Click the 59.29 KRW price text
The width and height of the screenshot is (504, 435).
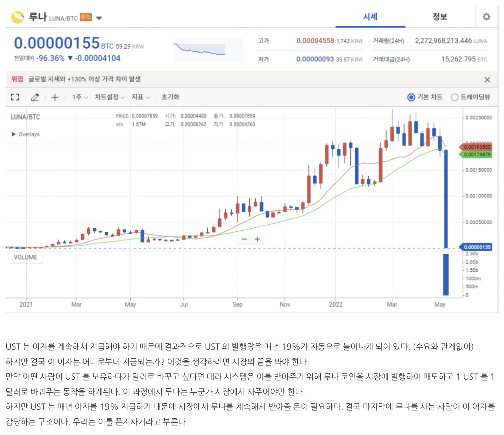(130, 46)
